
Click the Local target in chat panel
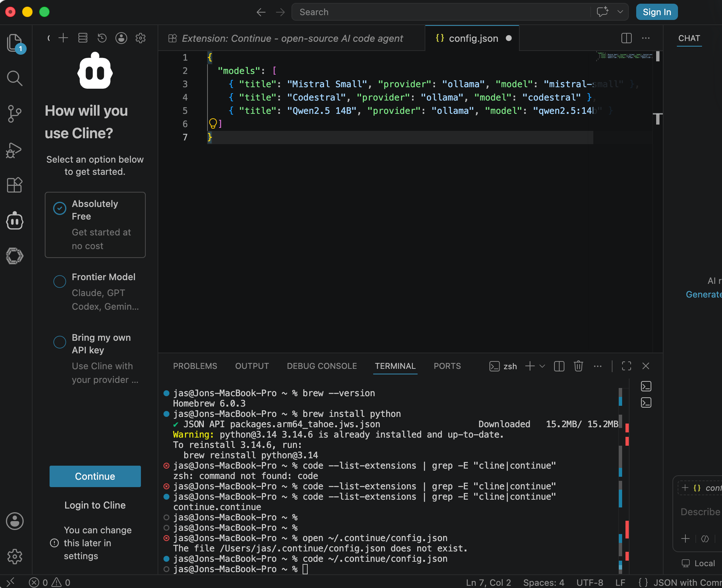[699, 564]
